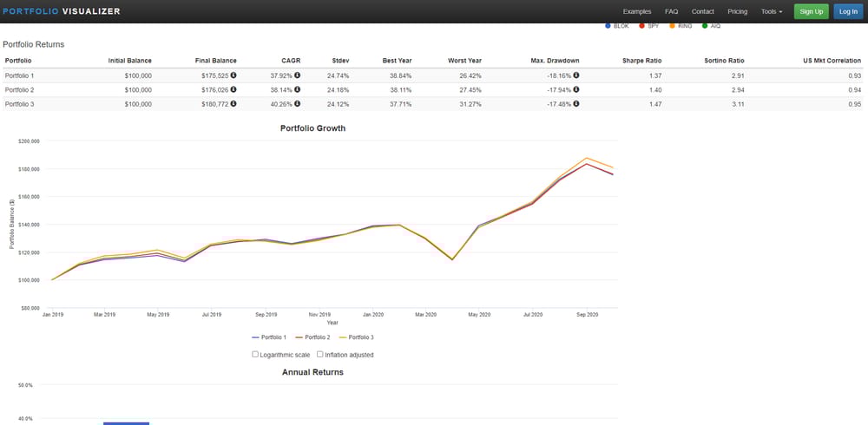The width and height of the screenshot is (868, 425).
Task: Click info icon beside 38.14% CAGR
Action: [297, 89]
